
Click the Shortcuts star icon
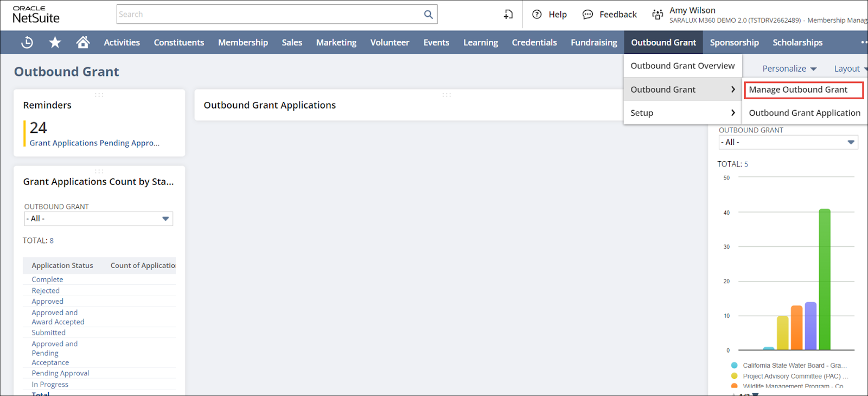click(x=55, y=42)
